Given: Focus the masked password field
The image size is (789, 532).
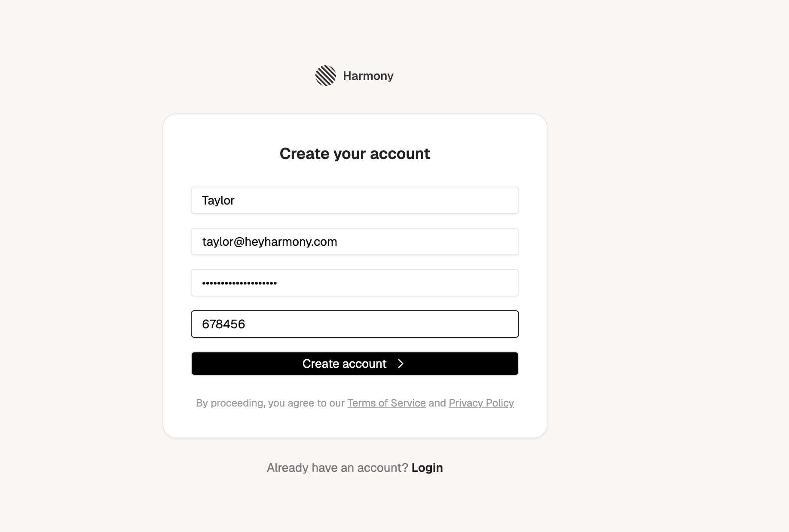Looking at the screenshot, I should coord(355,283).
